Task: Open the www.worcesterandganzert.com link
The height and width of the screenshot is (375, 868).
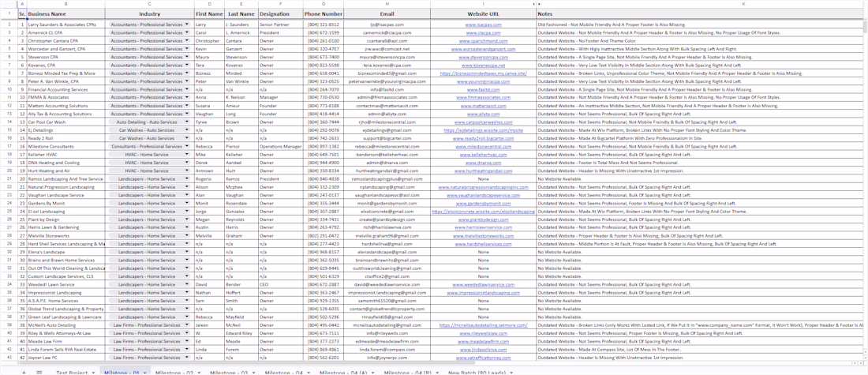Action: [483, 49]
